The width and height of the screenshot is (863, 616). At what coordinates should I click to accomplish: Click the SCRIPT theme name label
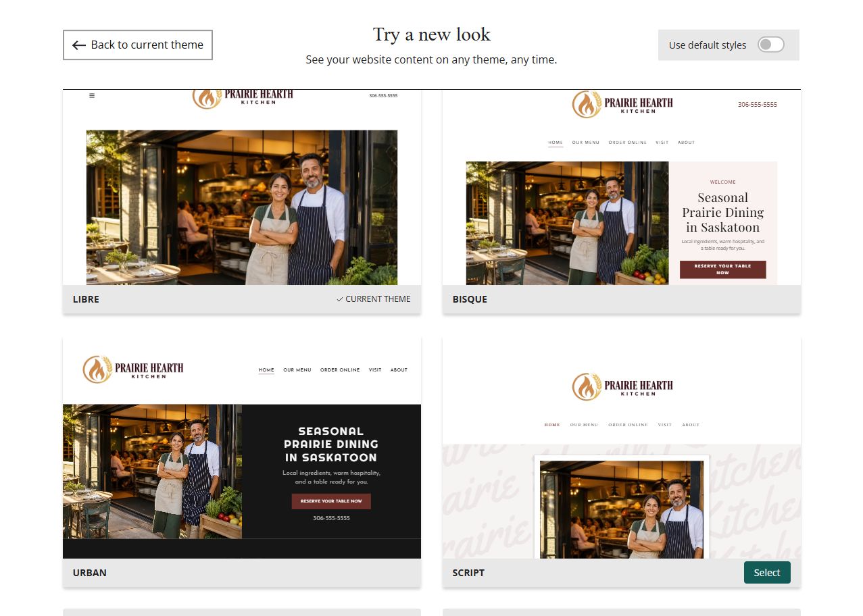(x=468, y=572)
